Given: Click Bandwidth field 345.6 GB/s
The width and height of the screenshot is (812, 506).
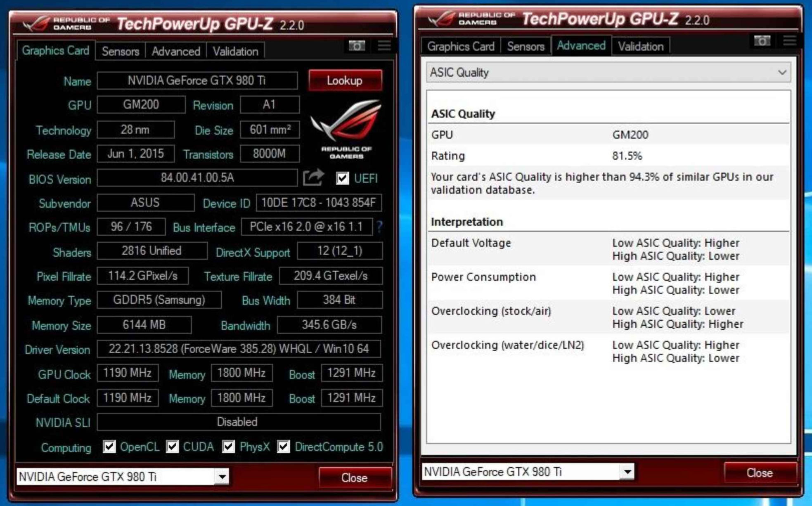Looking at the screenshot, I should click(329, 325).
